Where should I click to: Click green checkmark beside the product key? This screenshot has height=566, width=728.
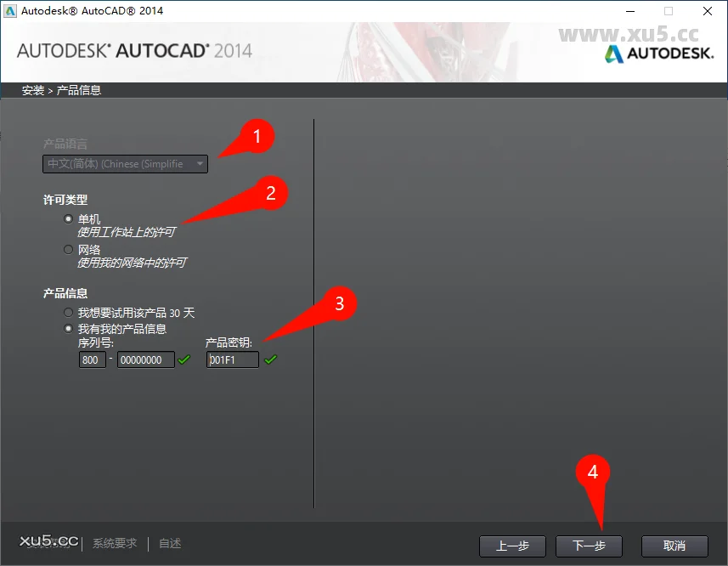271,359
